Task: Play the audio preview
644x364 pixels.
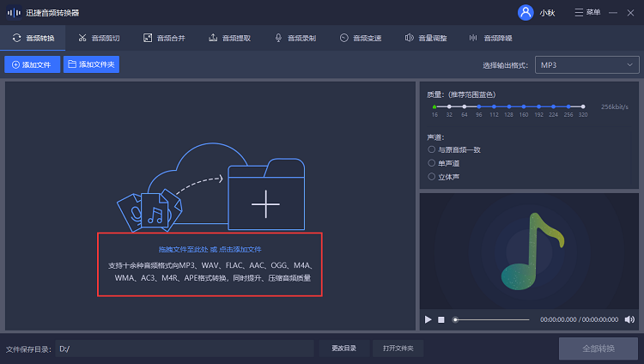Action: click(428, 319)
